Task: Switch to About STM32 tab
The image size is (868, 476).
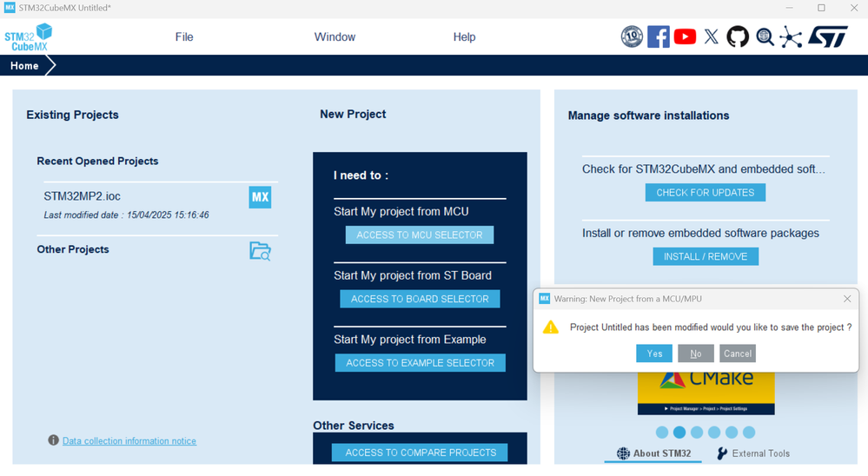Action: (653, 453)
